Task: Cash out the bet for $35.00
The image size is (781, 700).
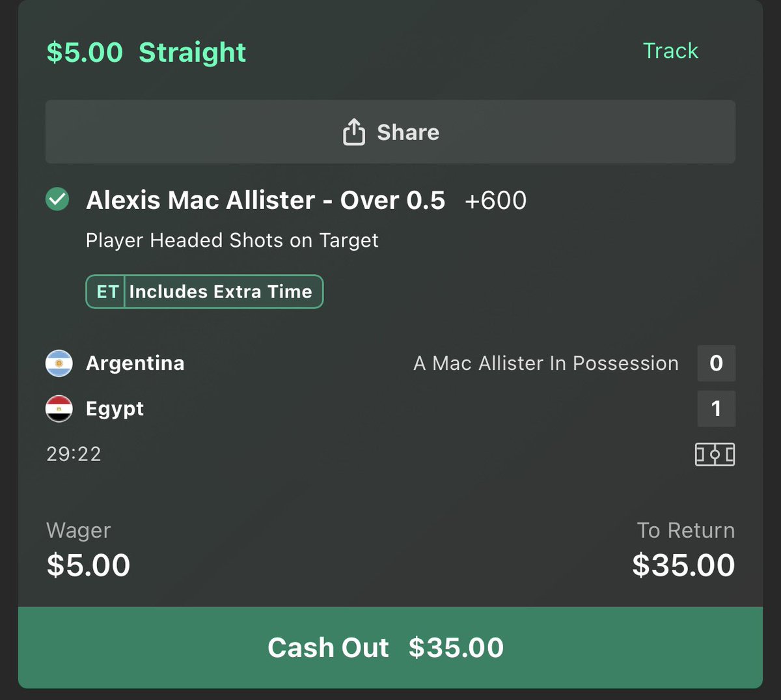Action: [390, 647]
